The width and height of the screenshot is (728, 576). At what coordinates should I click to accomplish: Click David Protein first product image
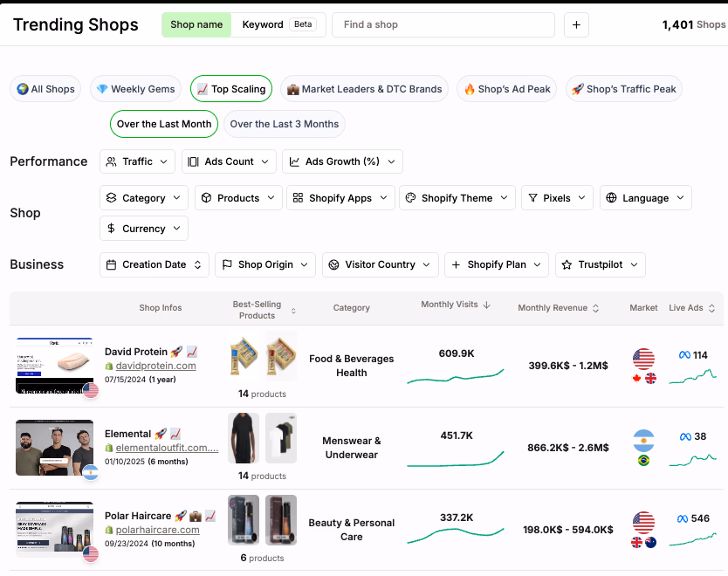pyautogui.click(x=244, y=356)
